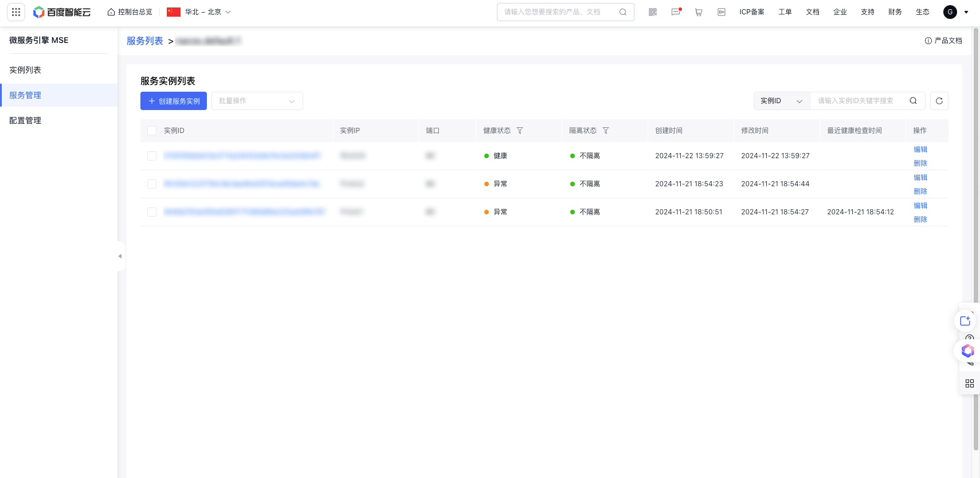Open 财务 menu
This screenshot has width=980, height=478.
[895, 12]
